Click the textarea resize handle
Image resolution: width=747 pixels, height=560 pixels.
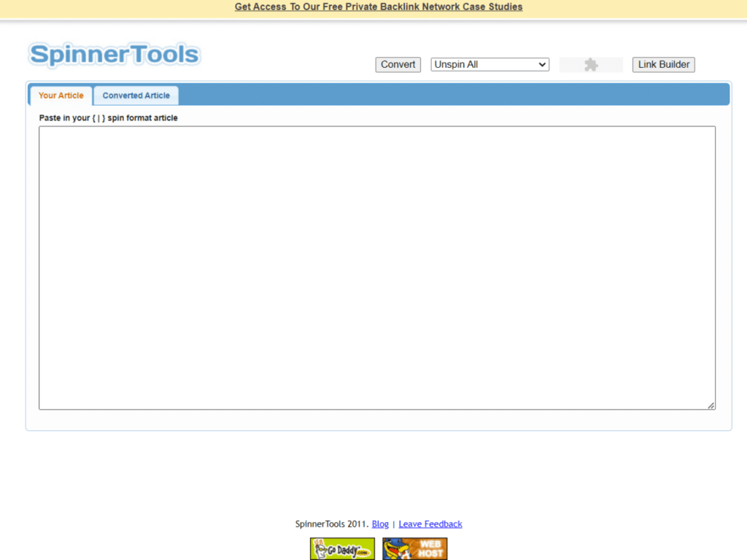click(x=711, y=405)
